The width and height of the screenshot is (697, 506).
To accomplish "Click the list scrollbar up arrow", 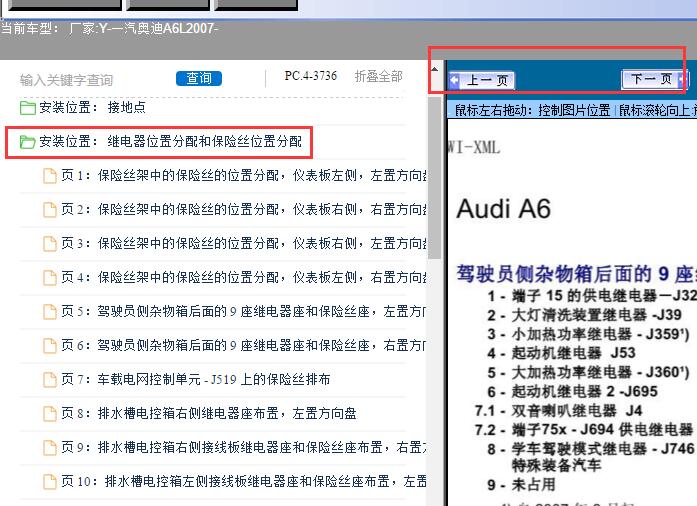I will point(435,69).
